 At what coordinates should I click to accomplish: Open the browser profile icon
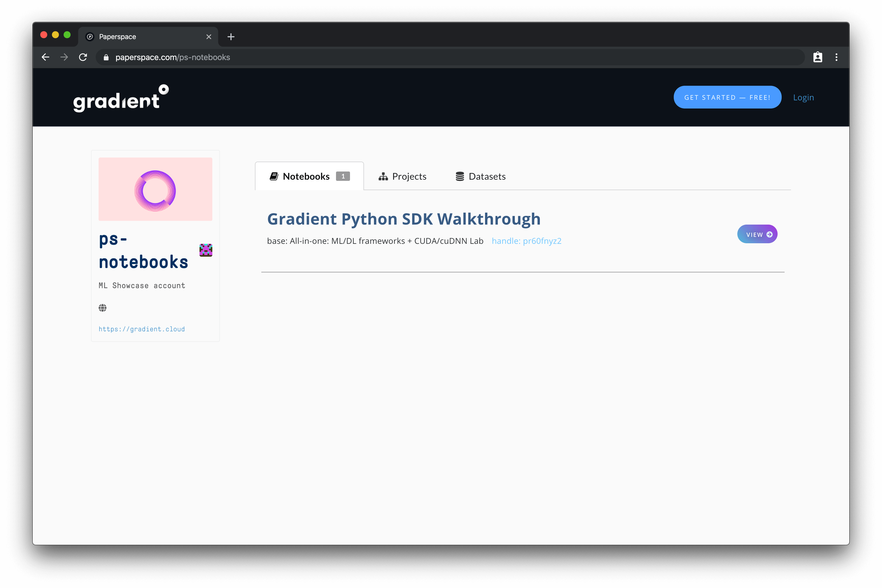[x=818, y=57]
